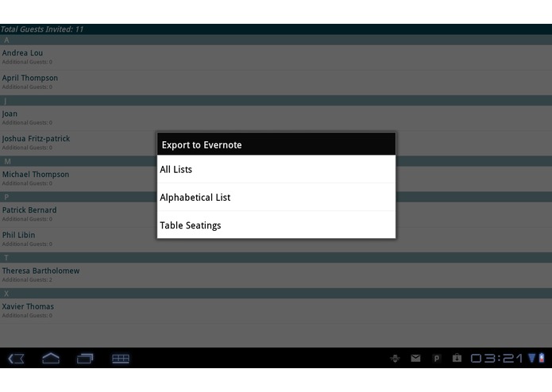Tap the 03:21 clock in status bar
This screenshot has width=552, height=392.
pos(496,358)
